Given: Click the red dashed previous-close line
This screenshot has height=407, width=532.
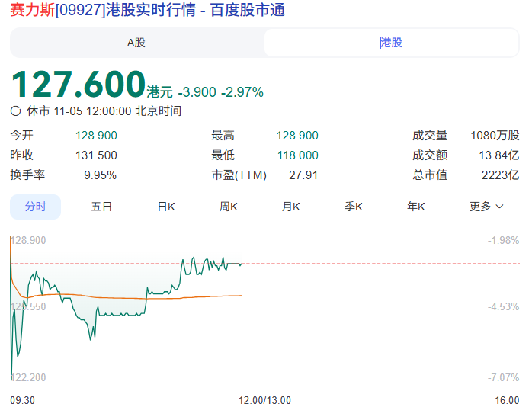Looking at the screenshot, I should [x=381, y=264].
